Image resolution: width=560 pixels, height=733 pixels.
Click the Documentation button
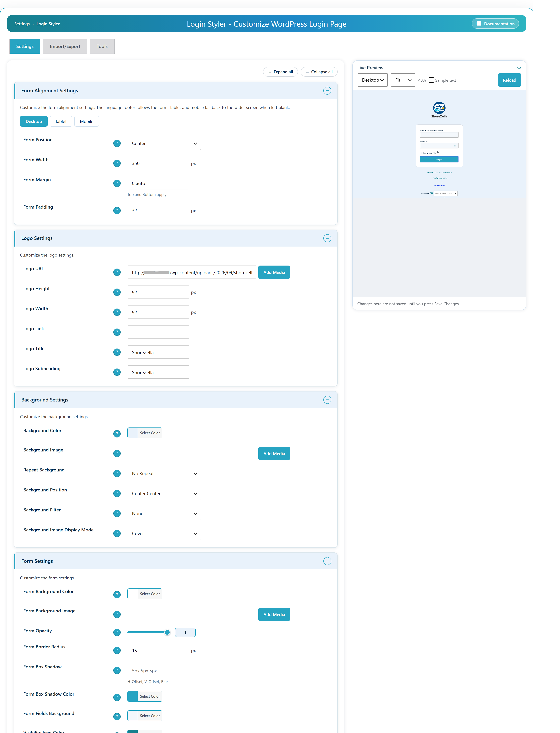[x=495, y=24]
